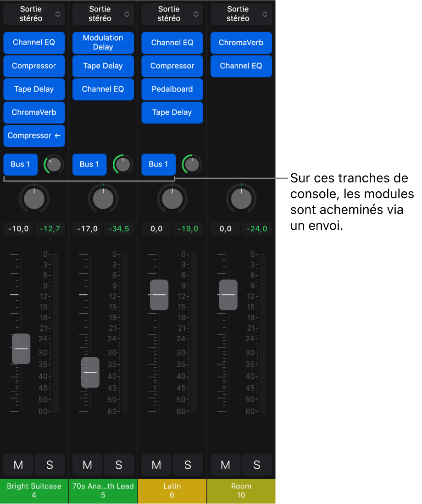Open the Compressor on the Latin channel
The image size is (422, 504).
(x=172, y=66)
